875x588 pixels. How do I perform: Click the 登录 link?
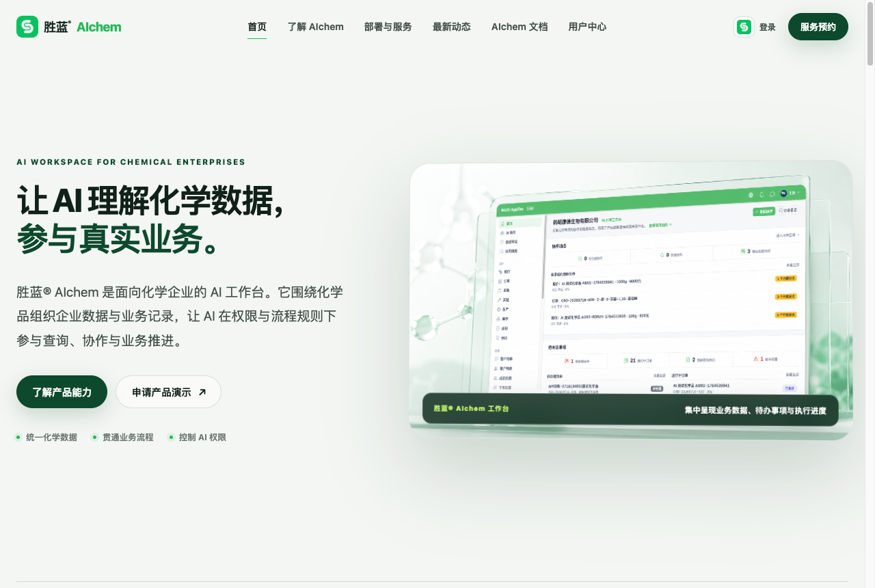point(768,27)
